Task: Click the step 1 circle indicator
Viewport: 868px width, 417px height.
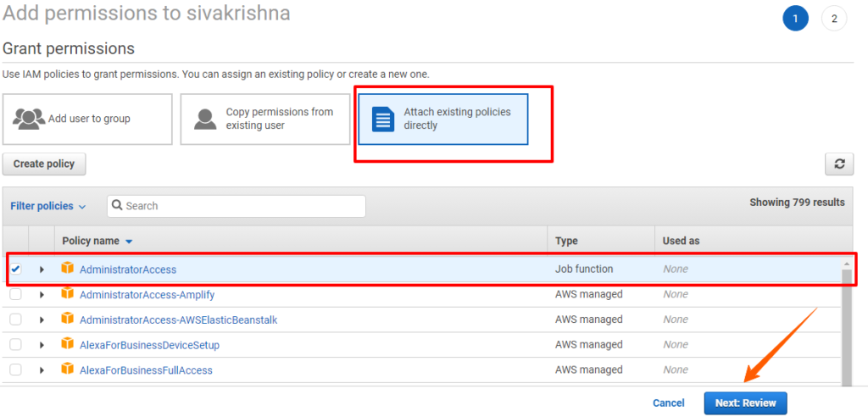Action: (x=795, y=19)
